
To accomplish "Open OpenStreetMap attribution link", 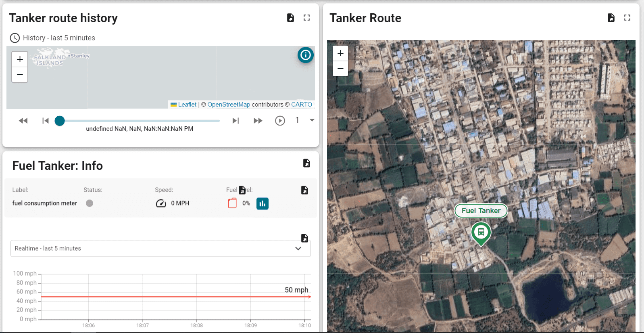I will pyautogui.click(x=229, y=105).
